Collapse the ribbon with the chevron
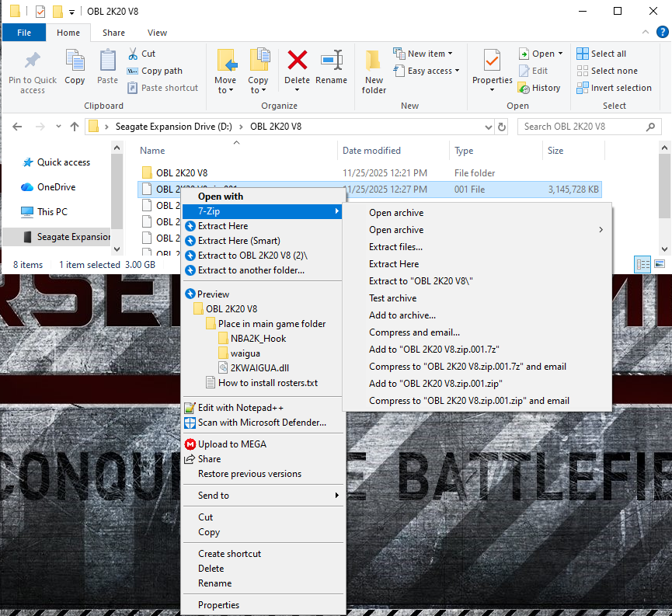This screenshot has width=672, height=616. (646, 32)
